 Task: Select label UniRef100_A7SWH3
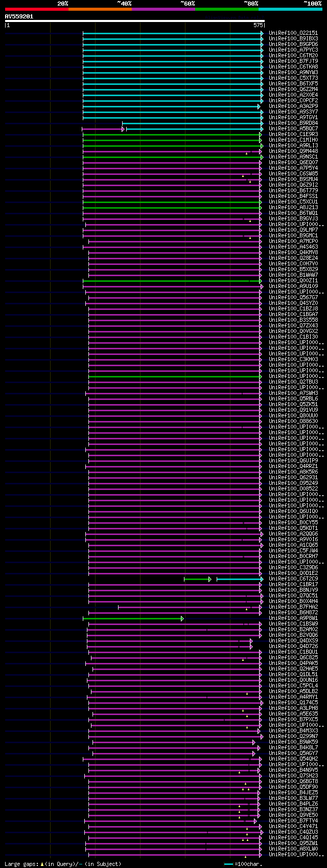tap(293, 393)
